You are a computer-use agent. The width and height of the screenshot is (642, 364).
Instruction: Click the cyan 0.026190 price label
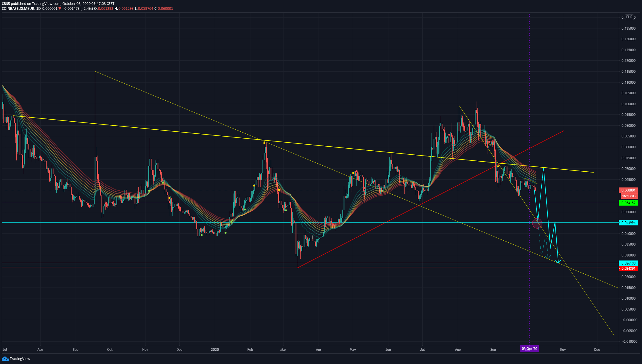coord(628,263)
